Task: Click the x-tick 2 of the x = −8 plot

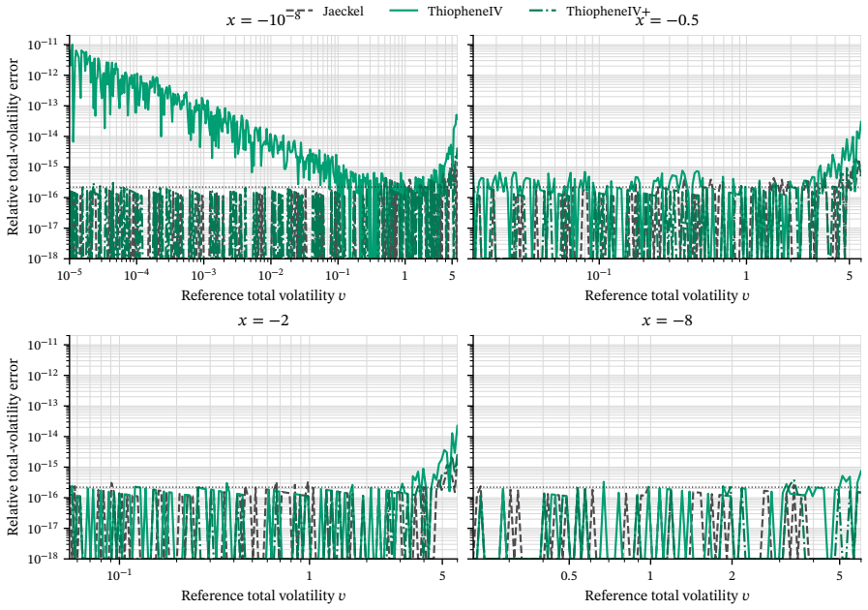Action: [x=732, y=576]
